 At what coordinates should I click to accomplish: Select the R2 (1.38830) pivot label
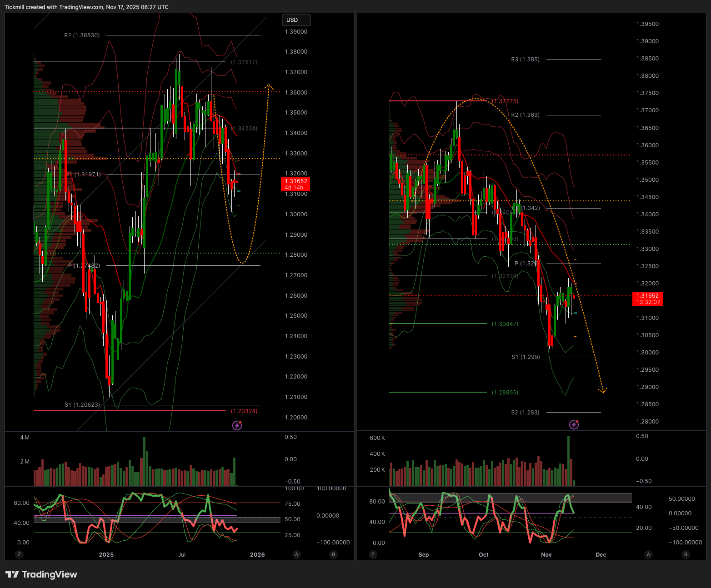[x=82, y=35]
